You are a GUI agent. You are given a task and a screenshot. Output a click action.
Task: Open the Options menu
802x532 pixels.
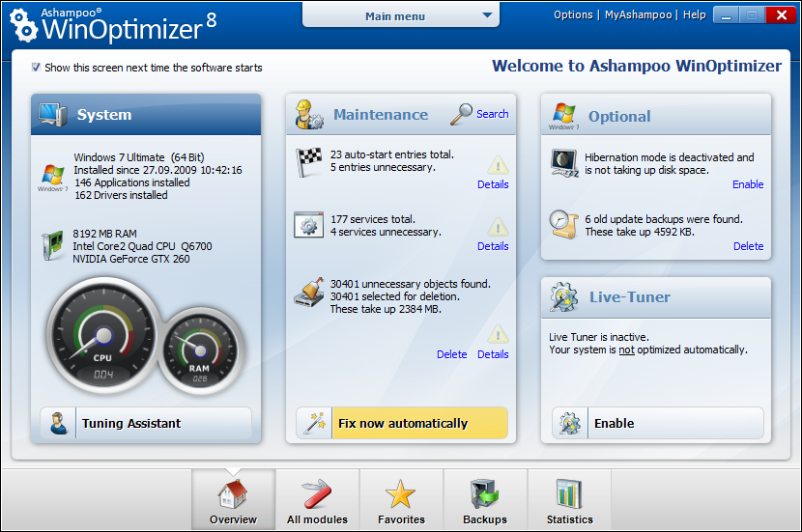(573, 14)
